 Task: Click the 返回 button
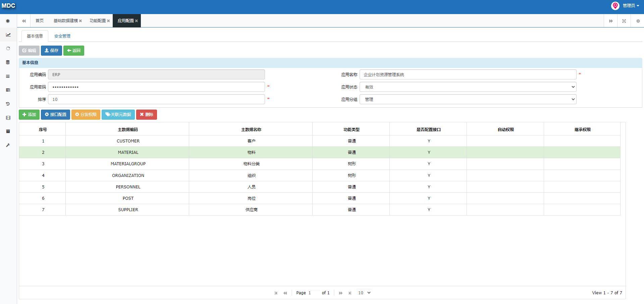(74, 51)
